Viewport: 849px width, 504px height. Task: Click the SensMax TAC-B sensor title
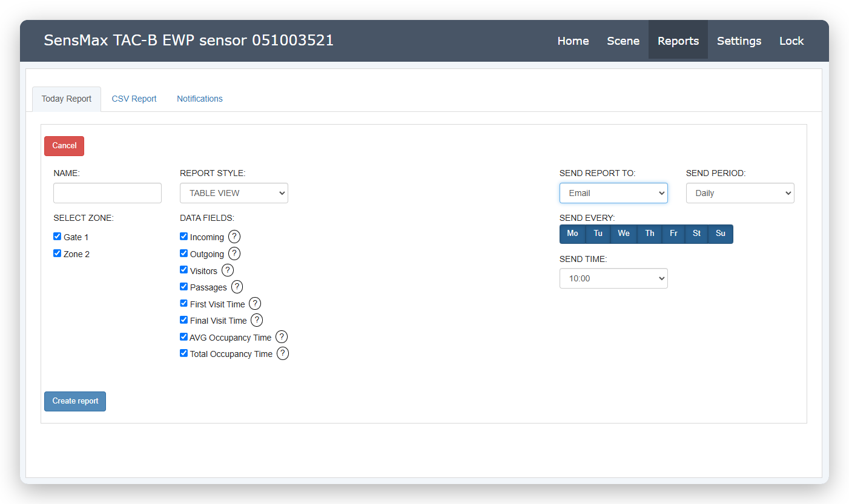point(188,41)
